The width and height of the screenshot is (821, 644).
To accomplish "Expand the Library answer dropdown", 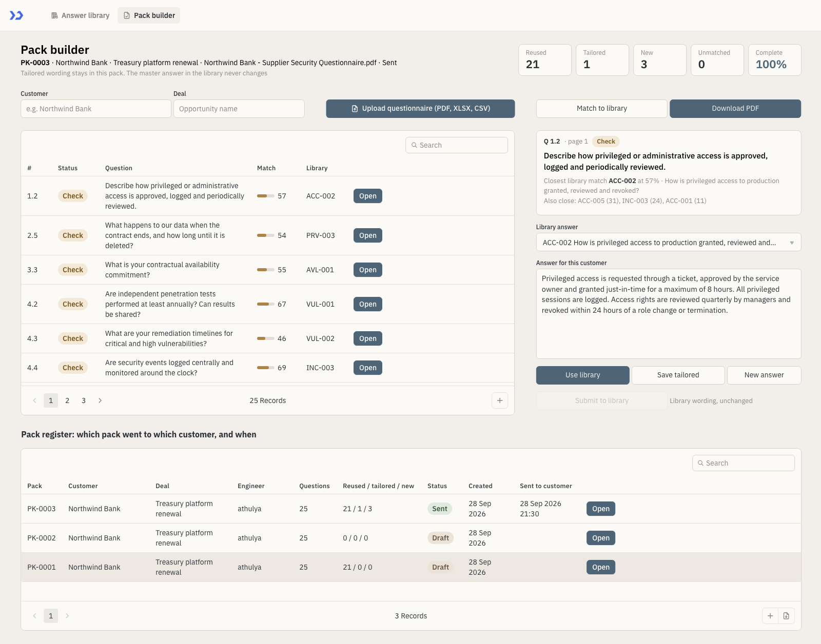I will pyautogui.click(x=668, y=243).
